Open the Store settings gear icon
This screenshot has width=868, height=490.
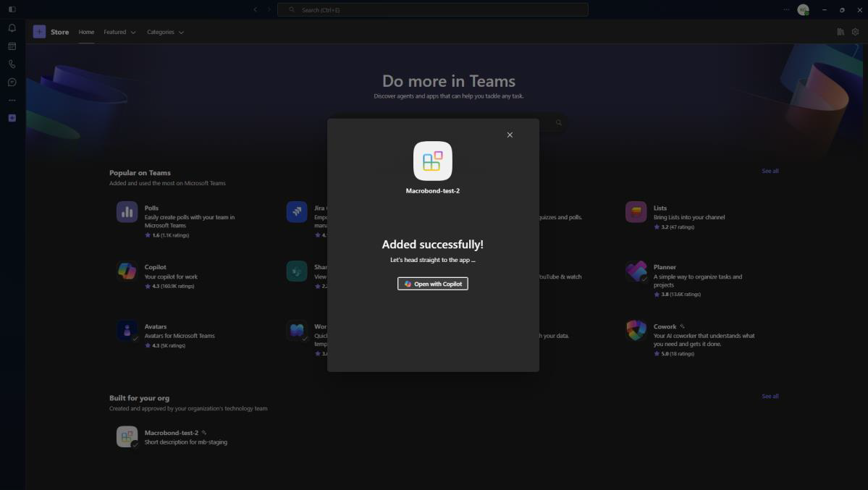(855, 32)
